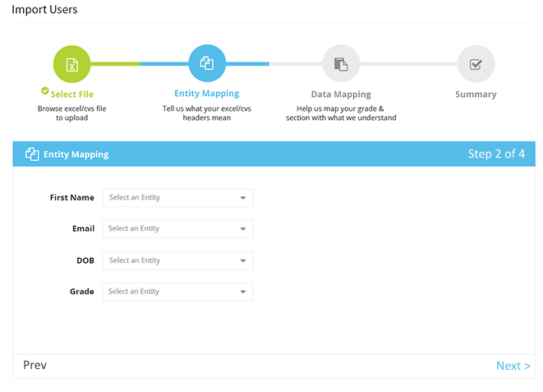Click the Step 2 of 4 indicator

495,154
